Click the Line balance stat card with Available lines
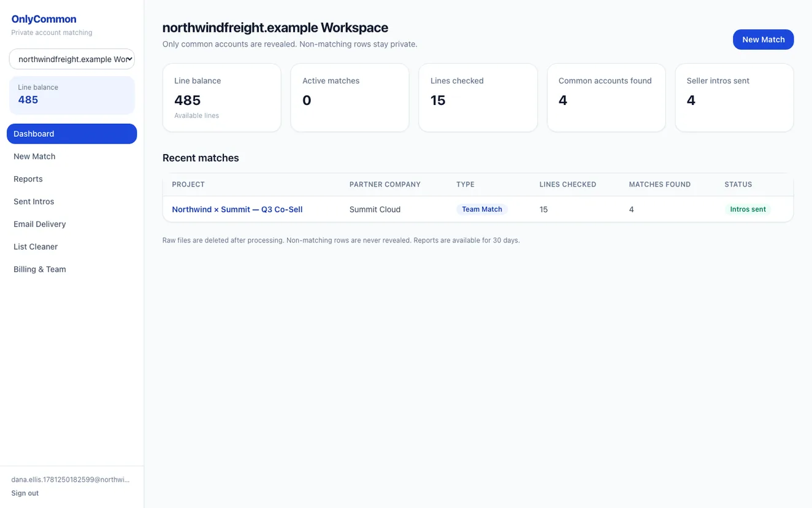 [x=222, y=98]
